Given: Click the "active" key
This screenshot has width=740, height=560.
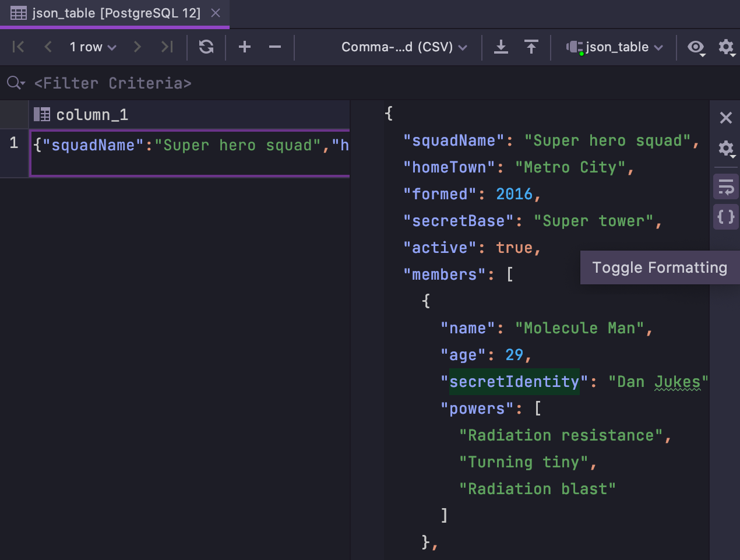Looking at the screenshot, I should 440,248.
